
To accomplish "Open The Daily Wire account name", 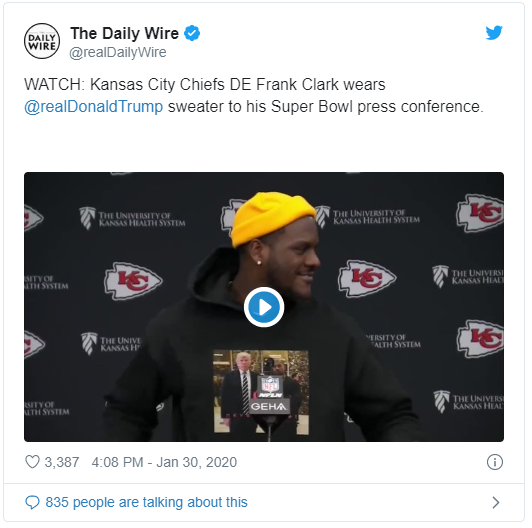I will tap(125, 33).
